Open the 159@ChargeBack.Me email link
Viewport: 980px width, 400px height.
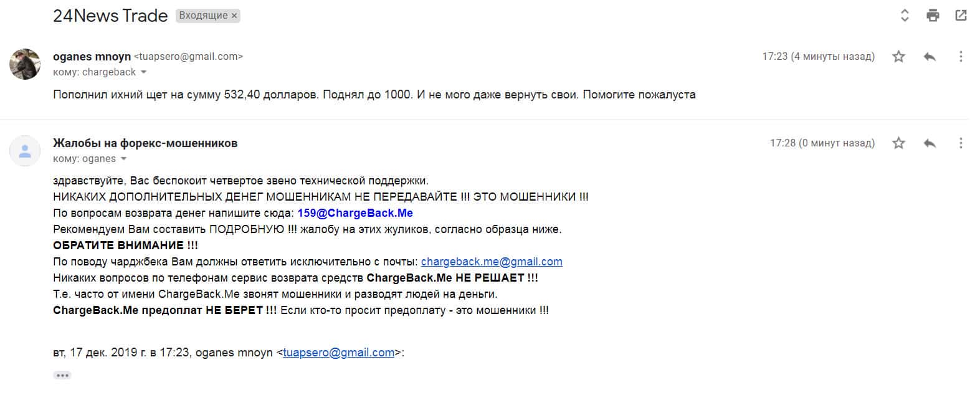click(355, 213)
